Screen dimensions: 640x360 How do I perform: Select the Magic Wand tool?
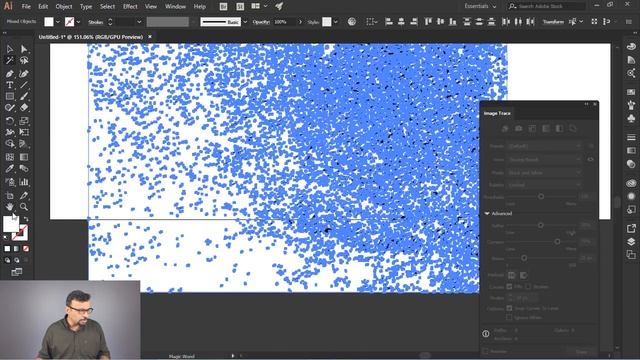tap(10, 61)
